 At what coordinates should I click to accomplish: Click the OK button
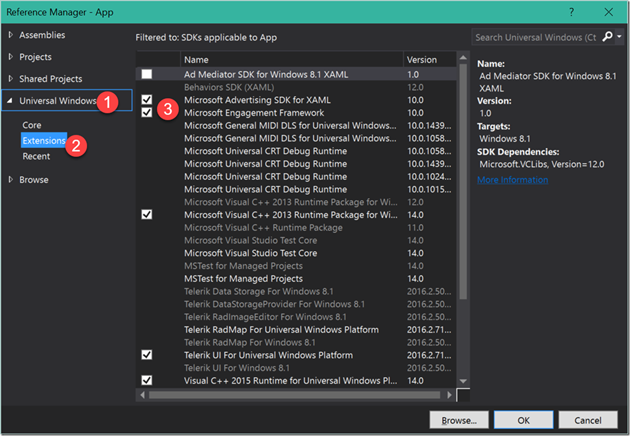click(x=524, y=420)
